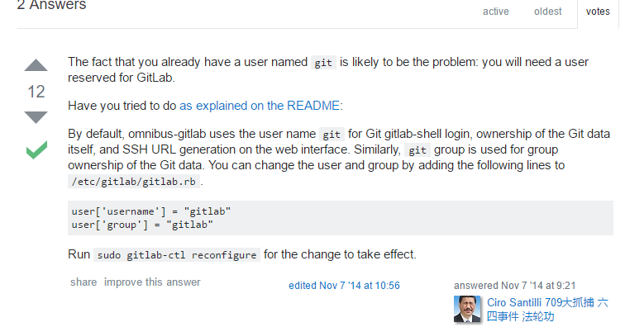
Task: Select the votes sorting tab
Action: (598, 12)
